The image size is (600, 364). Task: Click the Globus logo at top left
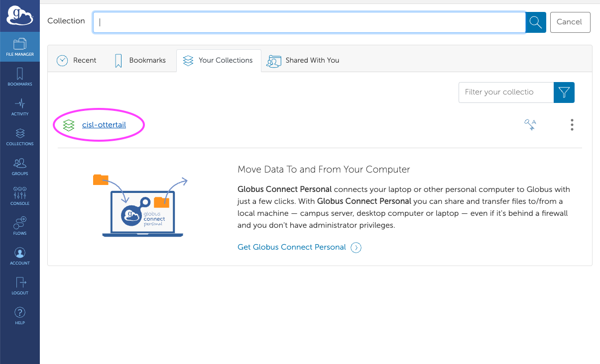[20, 16]
